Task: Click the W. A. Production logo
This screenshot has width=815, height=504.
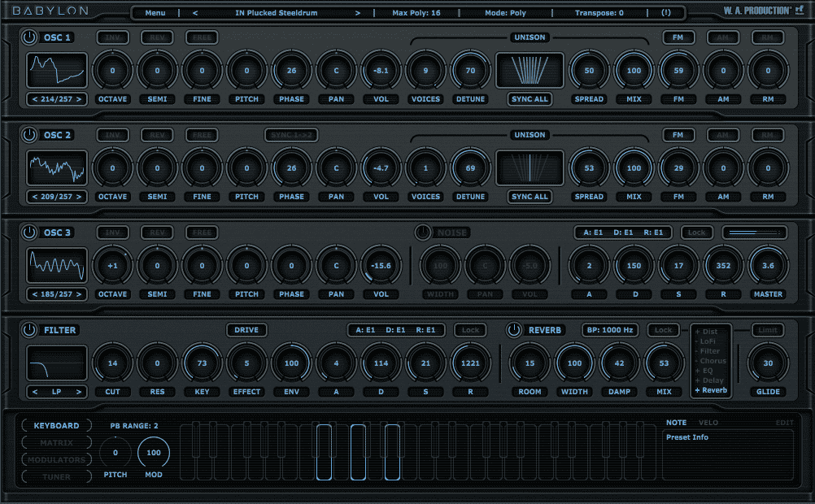Action: coord(764,11)
